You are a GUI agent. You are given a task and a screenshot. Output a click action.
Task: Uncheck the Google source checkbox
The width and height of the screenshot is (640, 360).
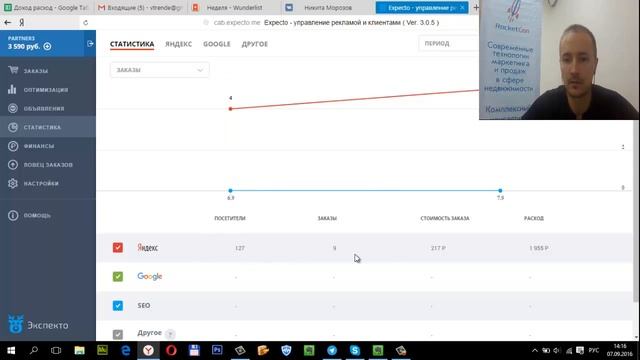click(x=118, y=276)
